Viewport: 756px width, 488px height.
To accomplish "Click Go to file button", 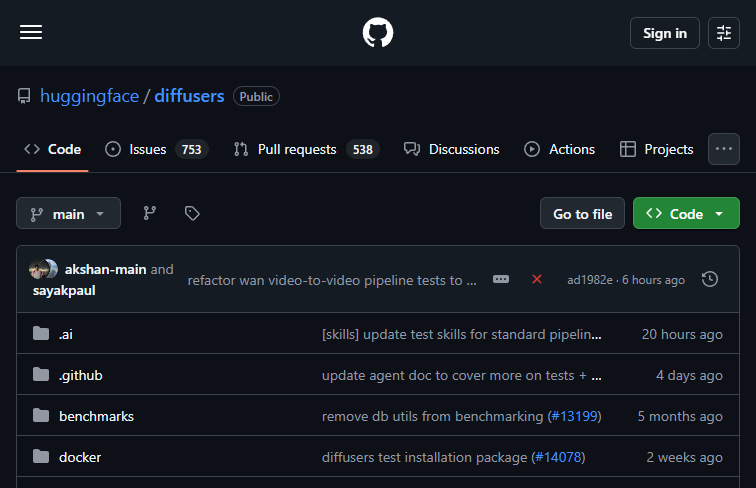I will 582,213.
